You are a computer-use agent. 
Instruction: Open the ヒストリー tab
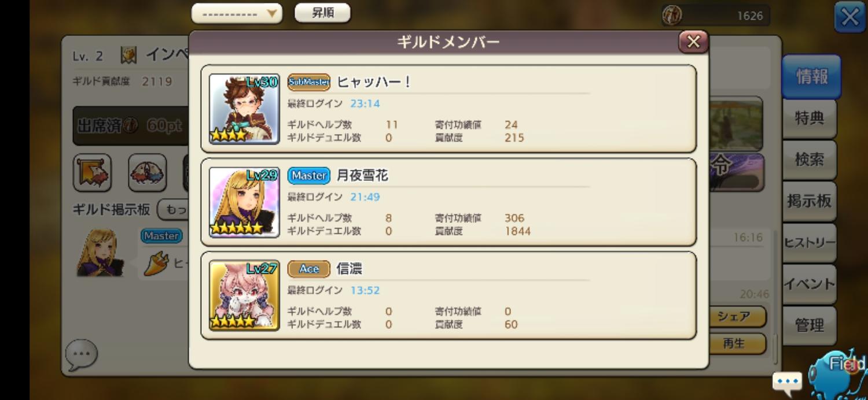[810, 243]
